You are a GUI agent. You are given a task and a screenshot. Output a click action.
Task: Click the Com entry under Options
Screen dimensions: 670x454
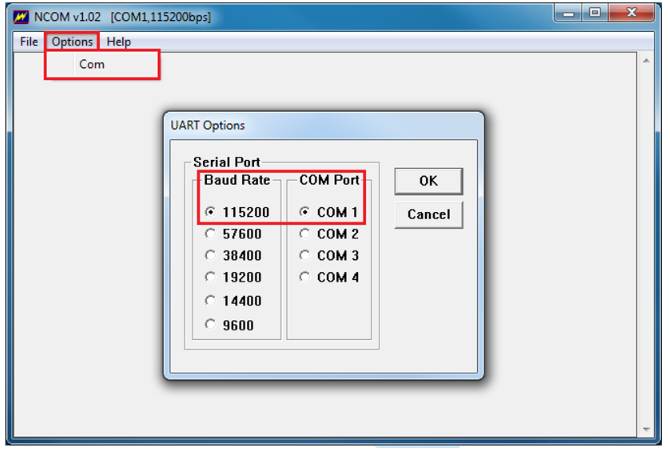click(x=92, y=65)
